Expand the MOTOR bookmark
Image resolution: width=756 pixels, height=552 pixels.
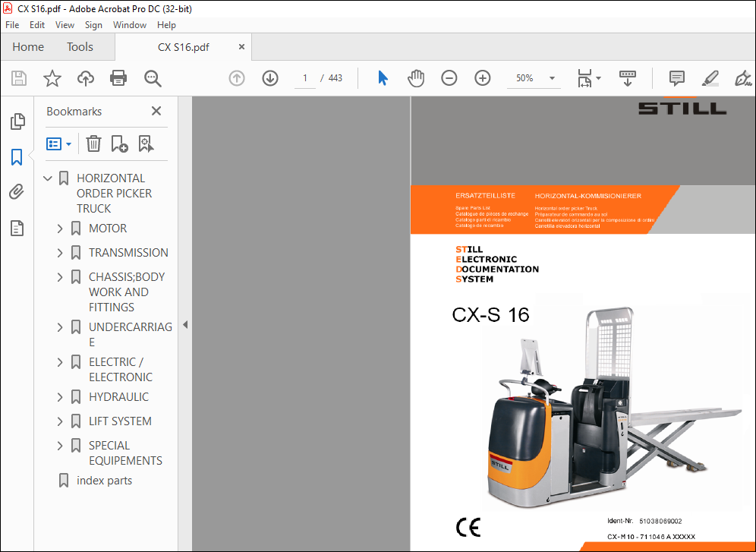pyautogui.click(x=60, y=229)
